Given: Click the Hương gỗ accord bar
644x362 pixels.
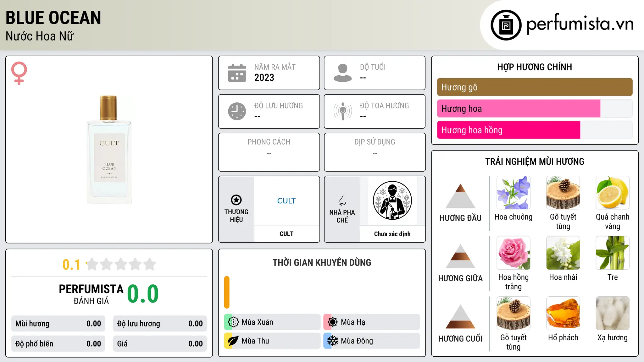Looking at the screenshot, I should (535, 87).
